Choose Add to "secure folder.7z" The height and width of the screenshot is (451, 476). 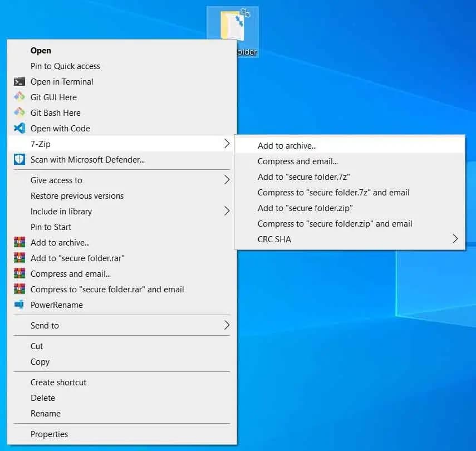[350, 177]
